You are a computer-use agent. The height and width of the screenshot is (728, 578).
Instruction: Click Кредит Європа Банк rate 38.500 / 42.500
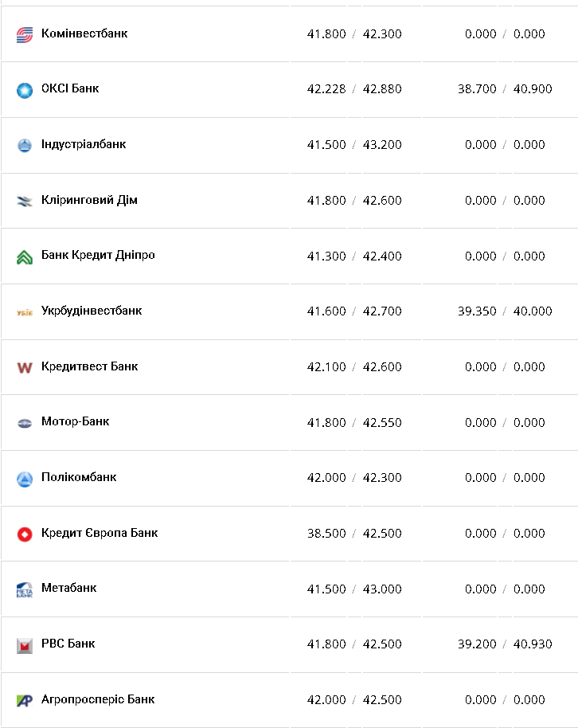[x=354, y=533]
